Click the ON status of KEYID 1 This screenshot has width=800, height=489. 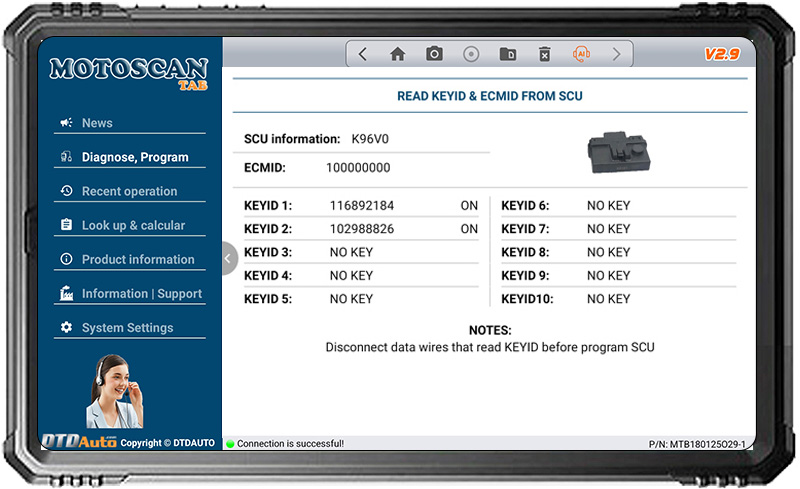coord(469,205)
